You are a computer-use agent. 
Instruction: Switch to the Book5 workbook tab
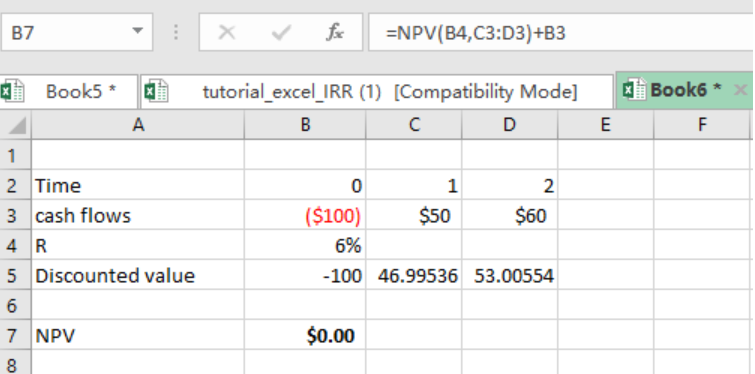pos(69,91)
